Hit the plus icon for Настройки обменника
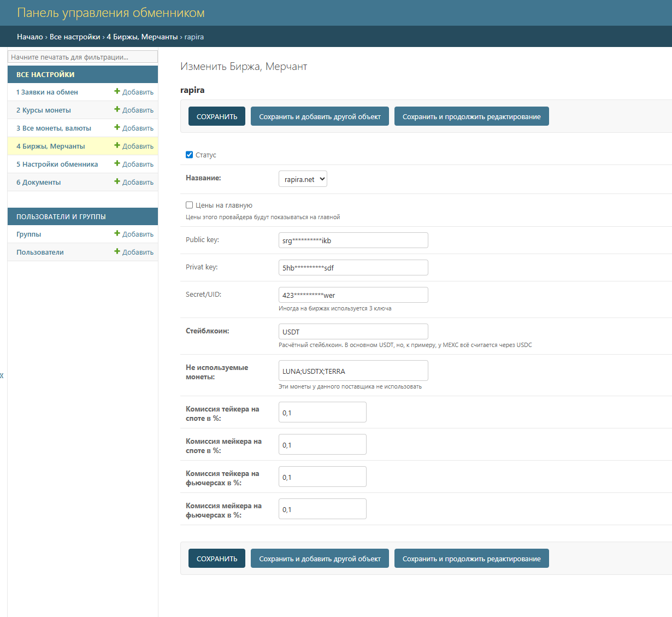This screenshot has height=617, width=672. point(117,164)
